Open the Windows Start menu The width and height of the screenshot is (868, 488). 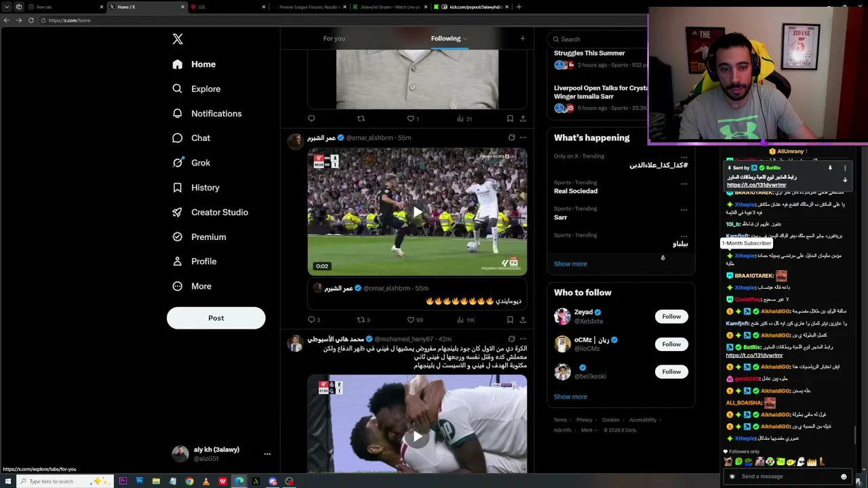(7, 481)
